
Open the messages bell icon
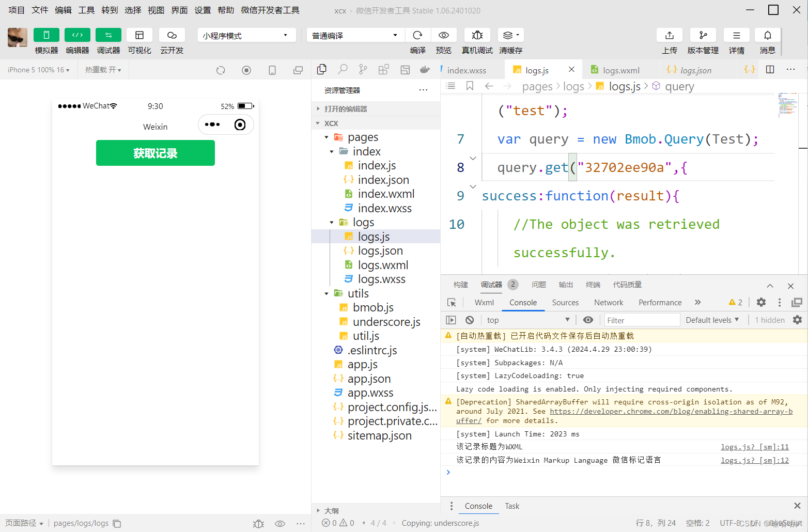[x=768, y=35]
